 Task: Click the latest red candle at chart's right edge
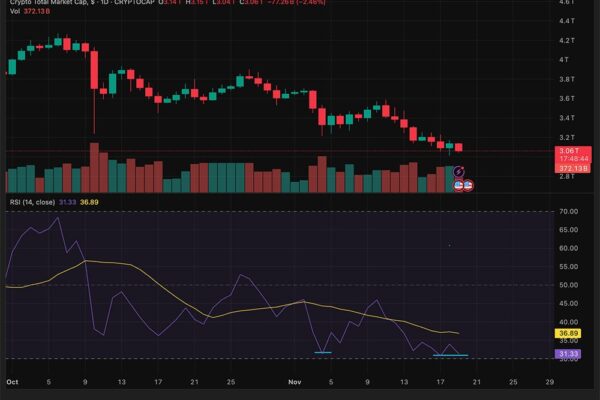coord(458,148)
